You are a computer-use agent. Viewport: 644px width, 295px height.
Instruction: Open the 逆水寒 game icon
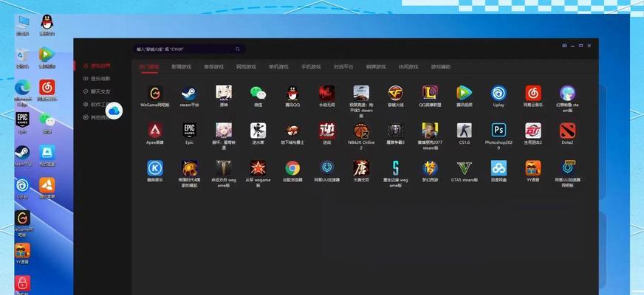pyautogui.click(x=258, y=131)
